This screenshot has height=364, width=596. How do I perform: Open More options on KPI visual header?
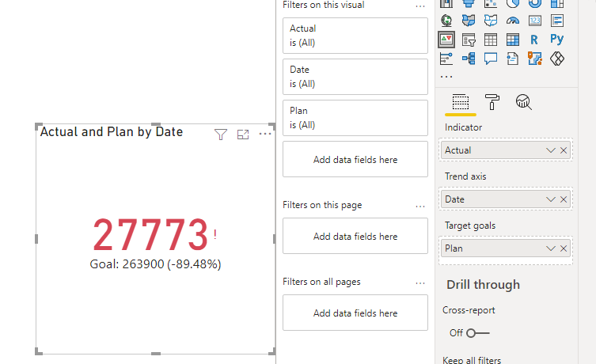click(x=265, y=134)
